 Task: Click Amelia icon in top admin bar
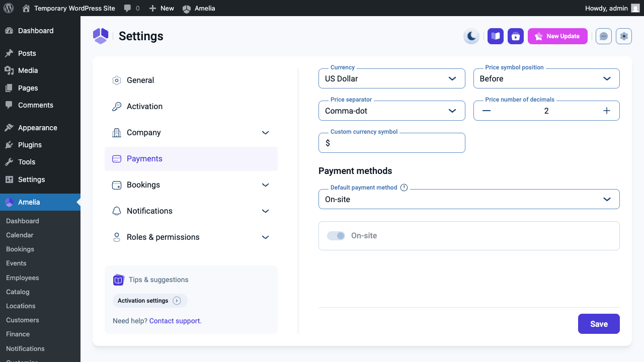[x=187, y=9]
